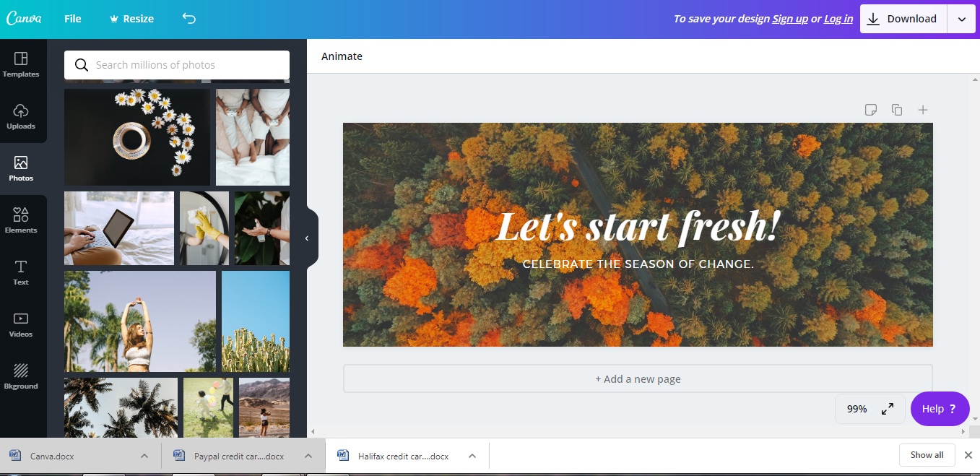Screen dimensions: 980x476
Task: Open the Templates panel
Action: (21, 65)
